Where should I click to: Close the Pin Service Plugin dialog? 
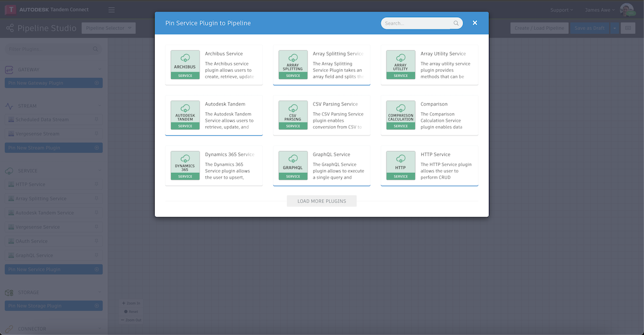pyautogui.click(x=475, y=23)
